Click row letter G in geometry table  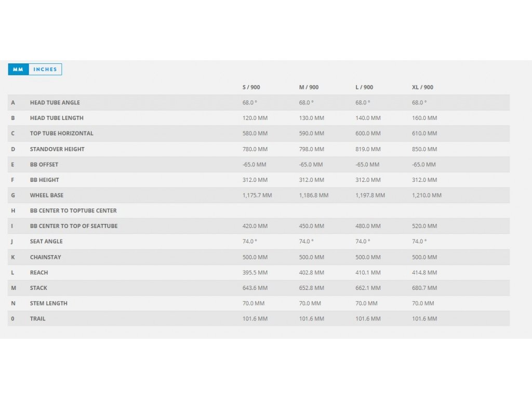(x=13, y=195)
